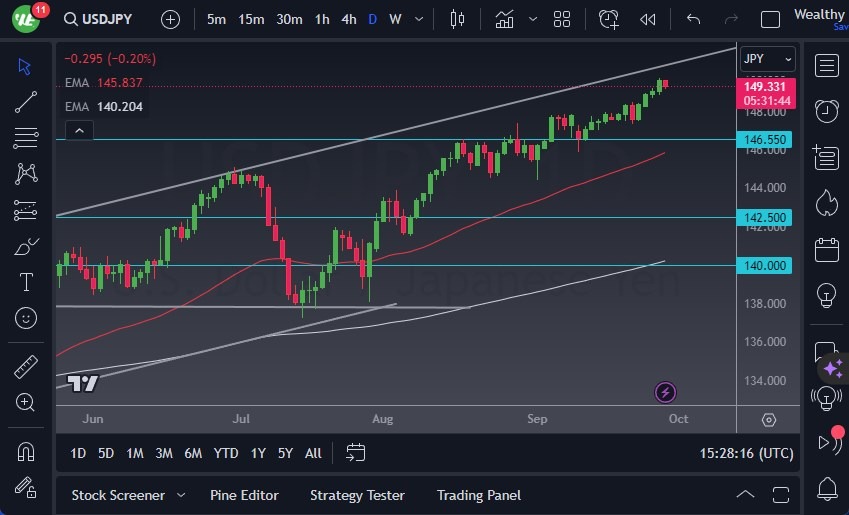Select the brush drawing tool
The width and height of the screenshot is (849, 515).
pyautogui.click(x=26, y=246)
